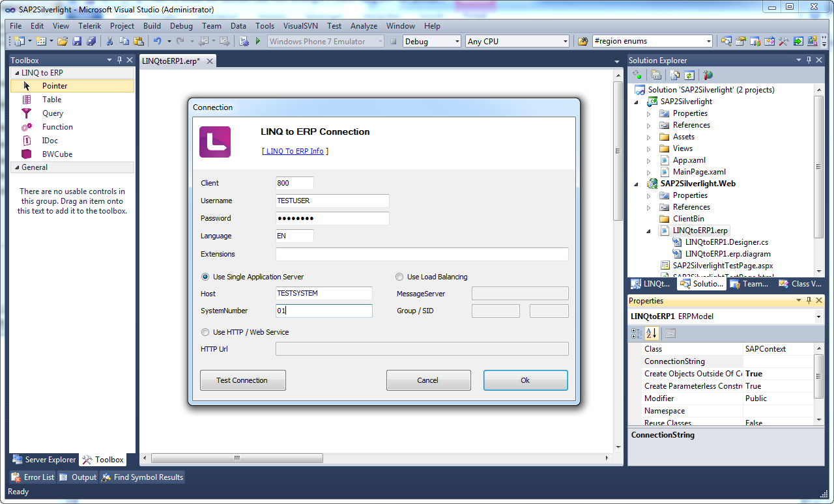
Task: Open the Output tab
Action: click(78, 477)
